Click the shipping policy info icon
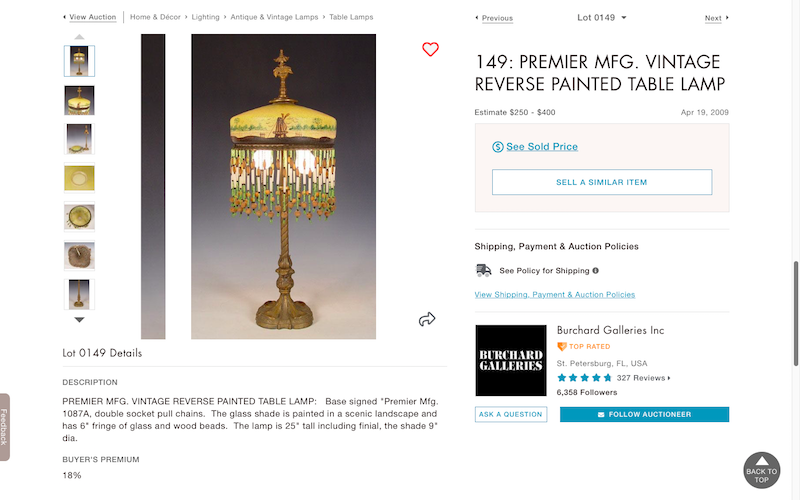Image resolution: width=800 pixels, height=500 pixels. click(595, 270)
